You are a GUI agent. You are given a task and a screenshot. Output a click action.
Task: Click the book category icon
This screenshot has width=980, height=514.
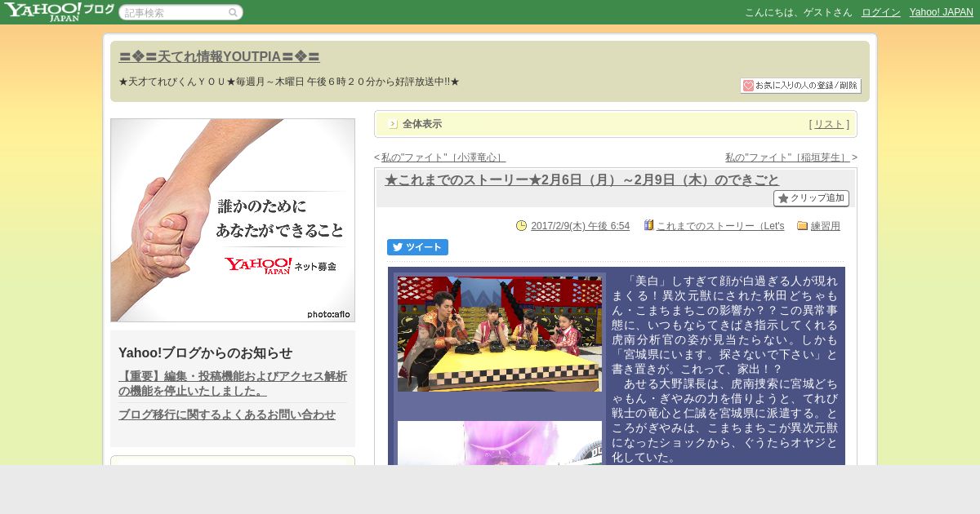point(648,225)
